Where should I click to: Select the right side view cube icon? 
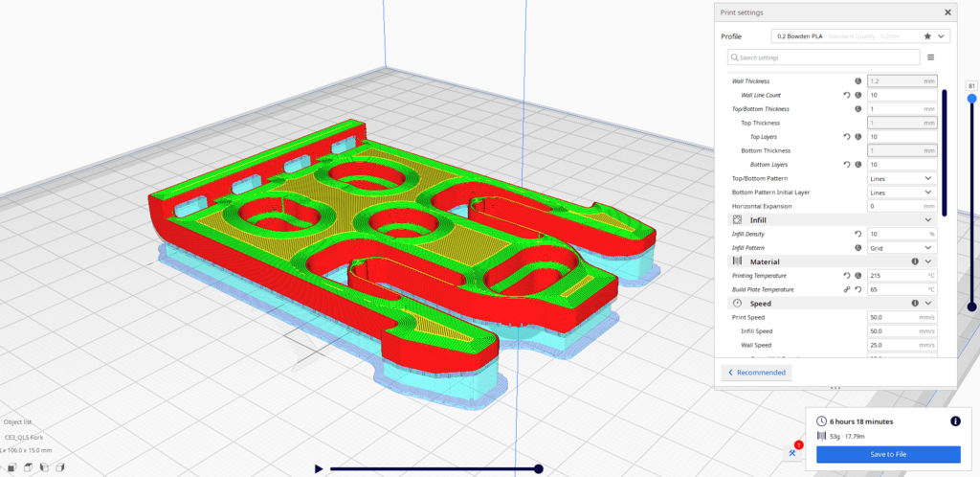coord(60,467)
